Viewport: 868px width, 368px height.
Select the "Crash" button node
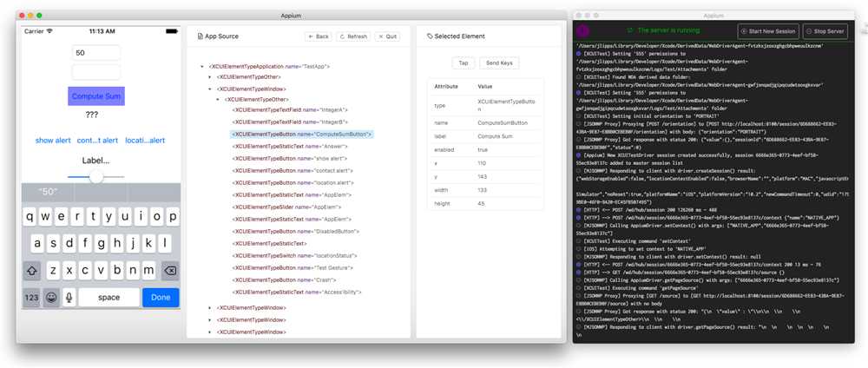[284, 280]
